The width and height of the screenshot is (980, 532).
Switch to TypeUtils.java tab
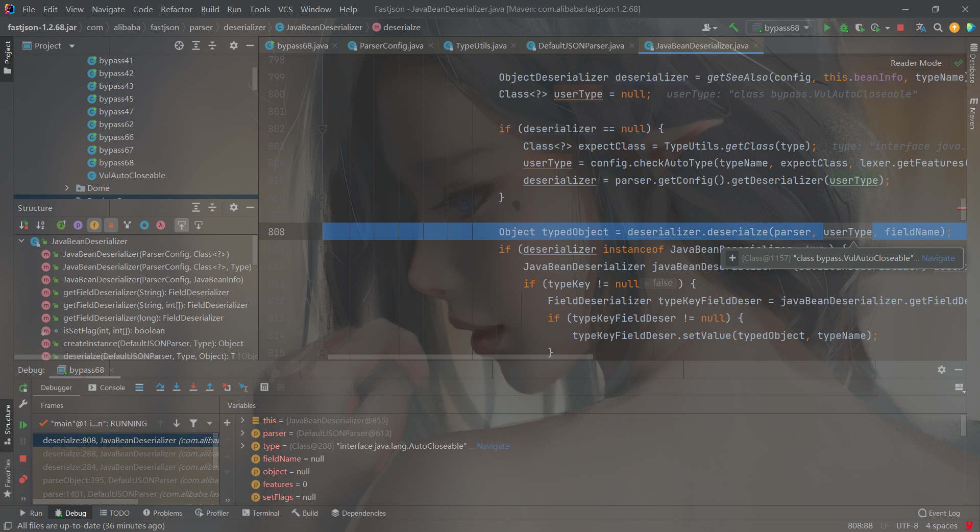click(481, 45)
